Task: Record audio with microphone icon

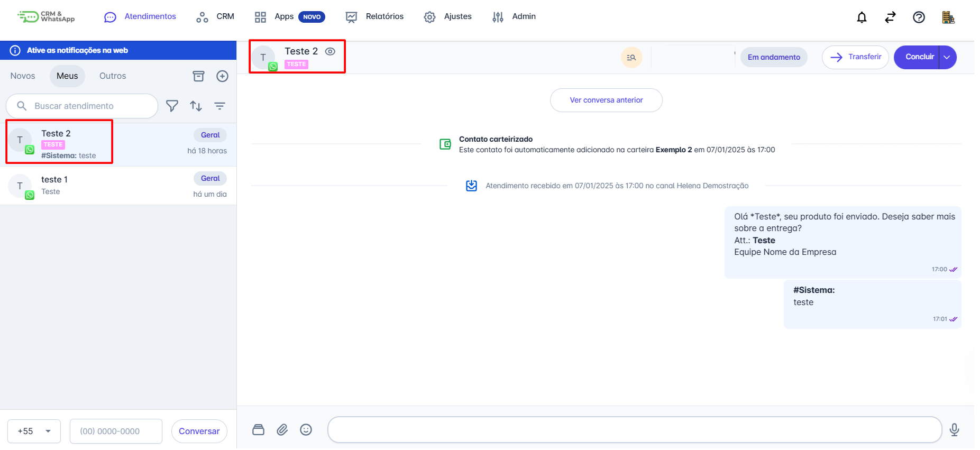Action: coord(954,430)
